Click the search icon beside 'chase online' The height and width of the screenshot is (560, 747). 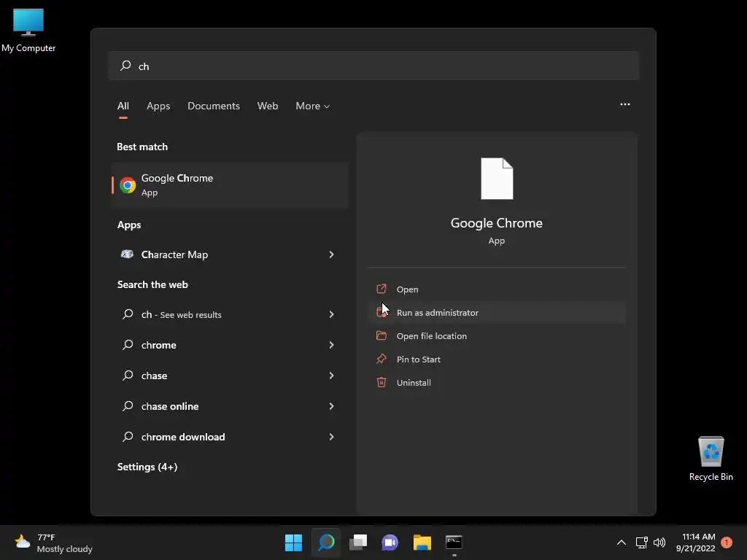click(128, 405)
